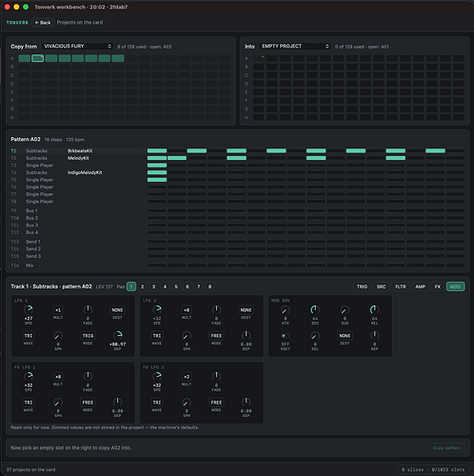
Task: Click the LFO 1 FADE knob
Action: pyautogui.click(x=88, y=309)
